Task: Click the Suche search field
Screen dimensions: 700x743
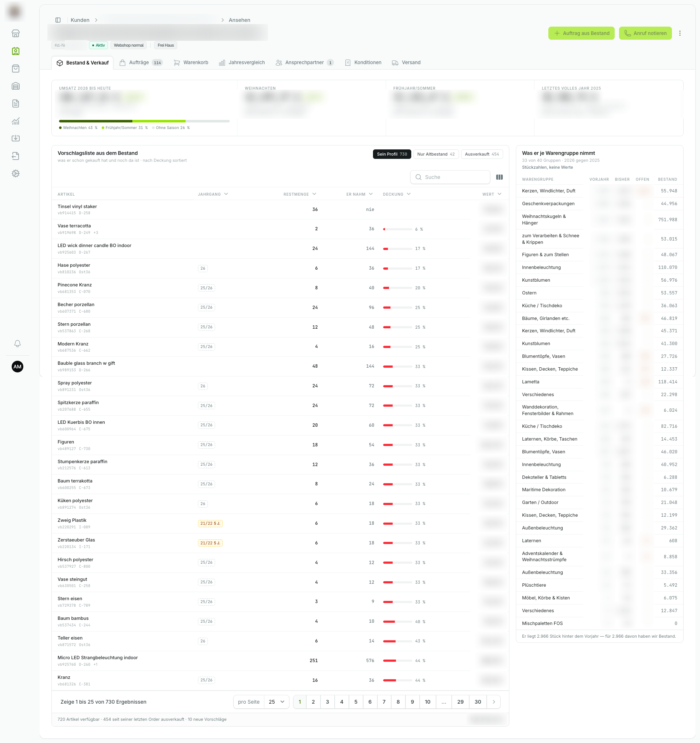Action: click(x=450, y=177)
